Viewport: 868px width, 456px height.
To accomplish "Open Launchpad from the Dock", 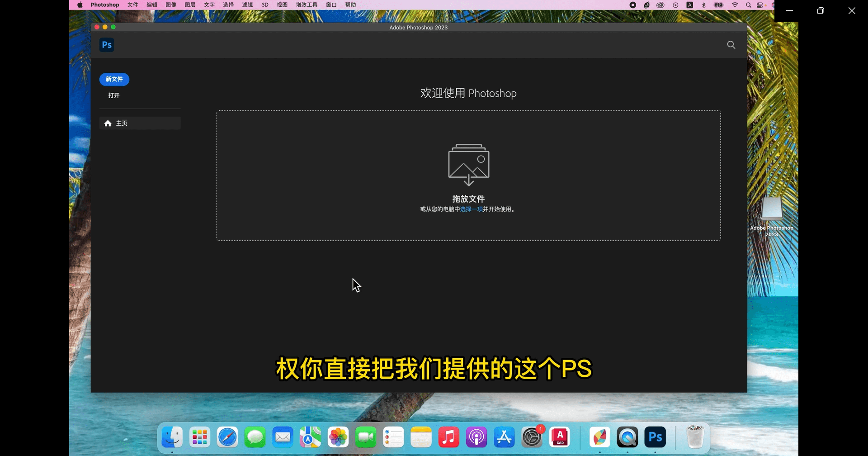I will click(x=200, y=437).
